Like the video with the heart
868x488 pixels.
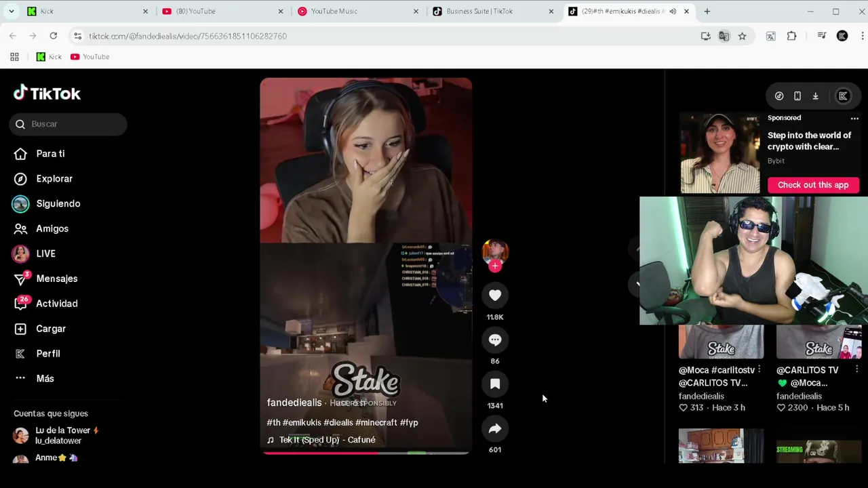click(495, 296)
